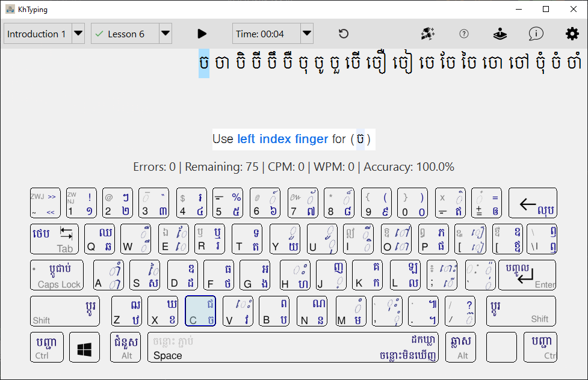This screenshot has width=588, height=380.
Task: Toggle the Caps Lock key on the keyboard
Action: pyautogui.click(x=57, y=275)
